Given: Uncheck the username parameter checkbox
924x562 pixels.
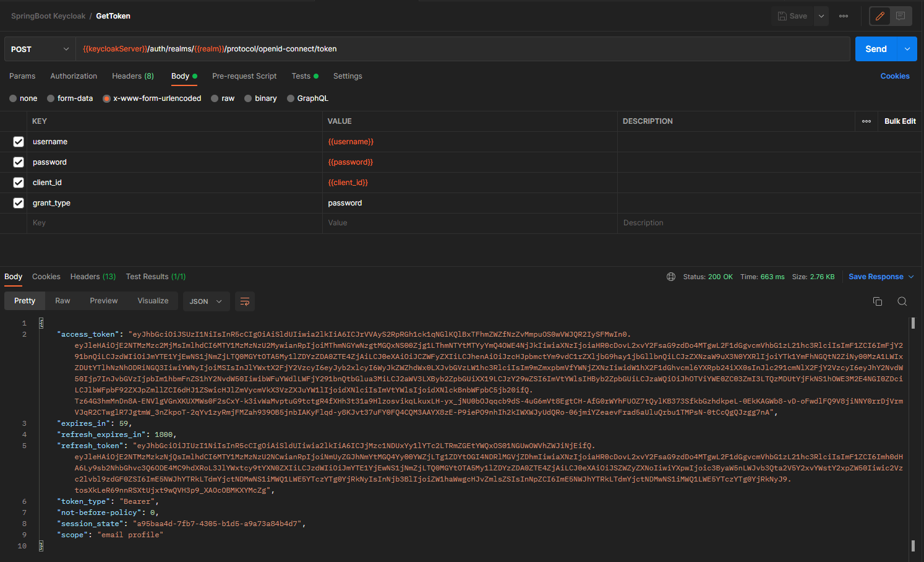Looking at the screenshot, I should click(x=19, y=142).
